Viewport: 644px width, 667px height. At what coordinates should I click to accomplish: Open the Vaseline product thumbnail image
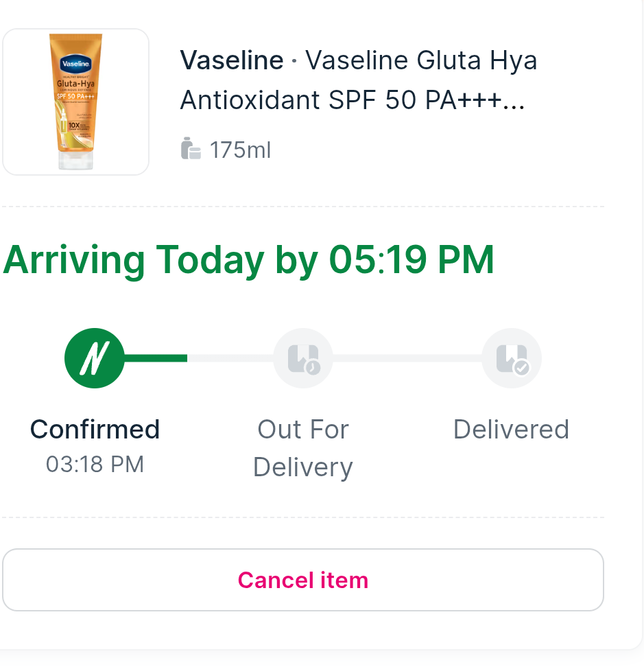[x=75, y=102]
